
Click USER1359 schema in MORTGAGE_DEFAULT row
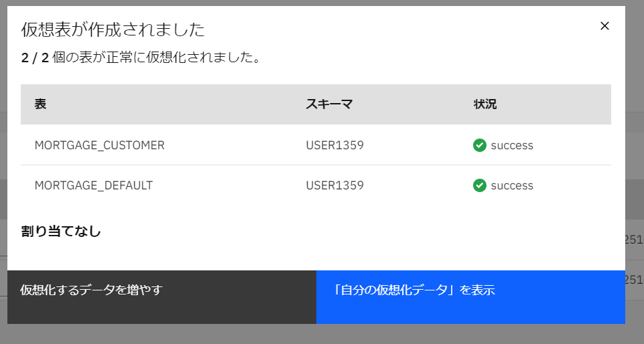pyautogui.click(x=334, y=185)
